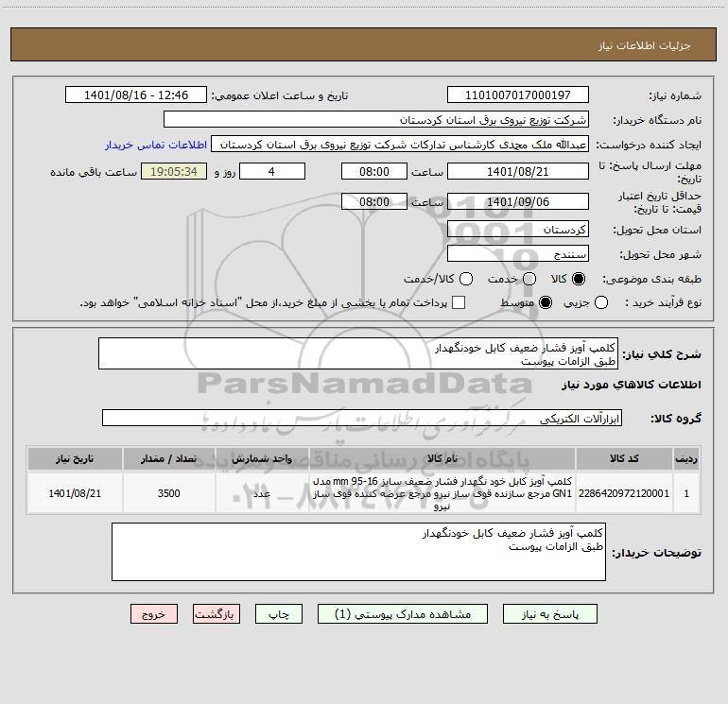Click the چاپ print button
The height and width of the screenshot is (704, 728).
point(279,614)
